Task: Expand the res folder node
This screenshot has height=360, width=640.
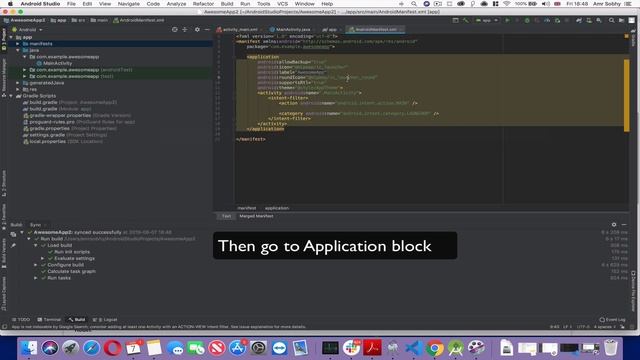Action: pos(18,89)
